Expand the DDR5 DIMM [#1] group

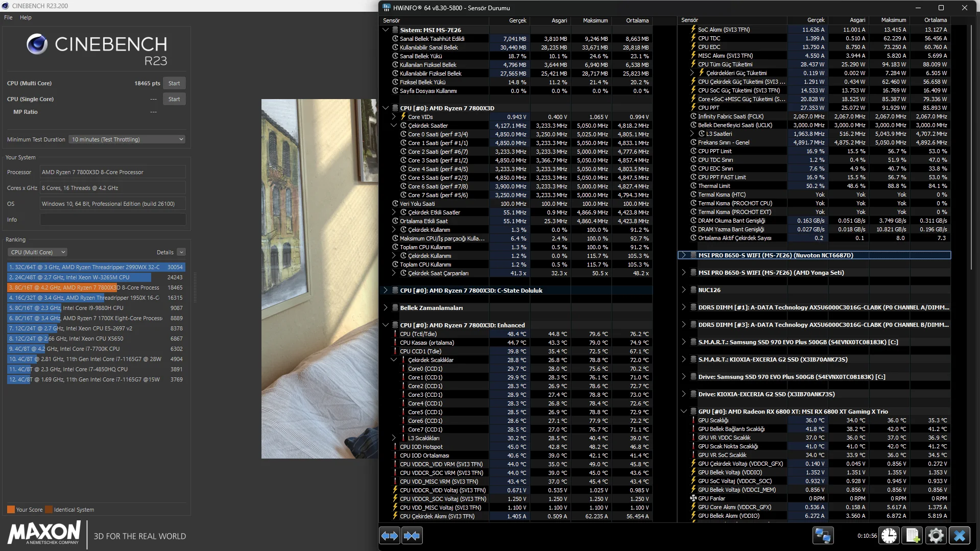pos(684,307)
